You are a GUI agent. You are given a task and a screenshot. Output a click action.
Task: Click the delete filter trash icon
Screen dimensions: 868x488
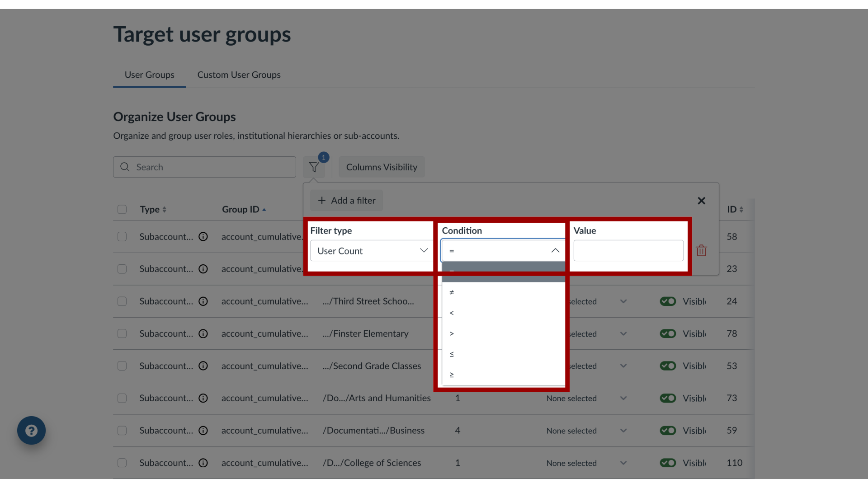(702, 250)
